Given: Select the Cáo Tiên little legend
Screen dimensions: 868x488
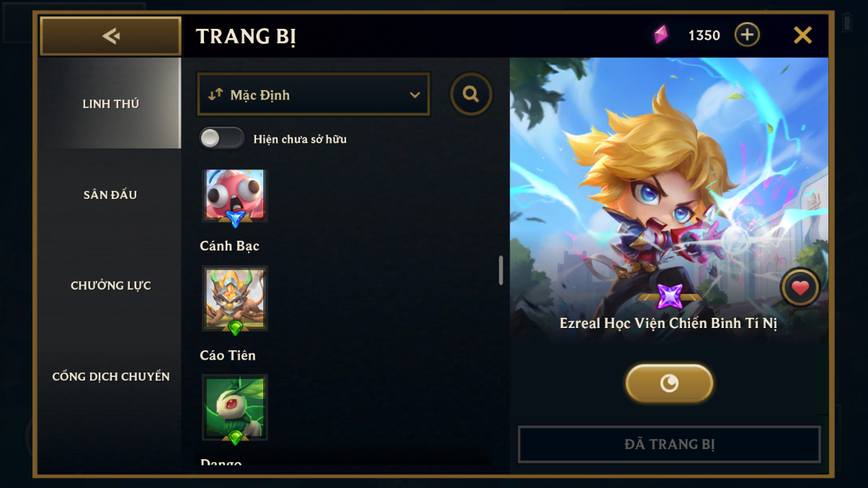Looking at the screenshot, I should 235,298.
